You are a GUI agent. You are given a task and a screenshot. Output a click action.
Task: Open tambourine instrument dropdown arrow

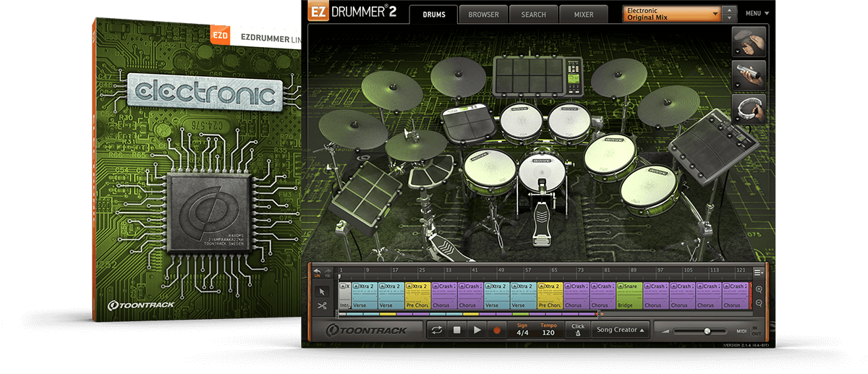pyautogui.click(x=738, y=120)
